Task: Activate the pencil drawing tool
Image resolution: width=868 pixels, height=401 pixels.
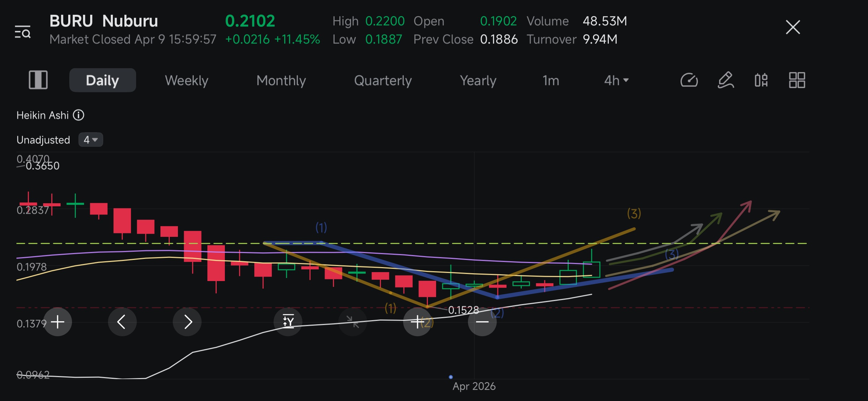Action: pos(726,80)
